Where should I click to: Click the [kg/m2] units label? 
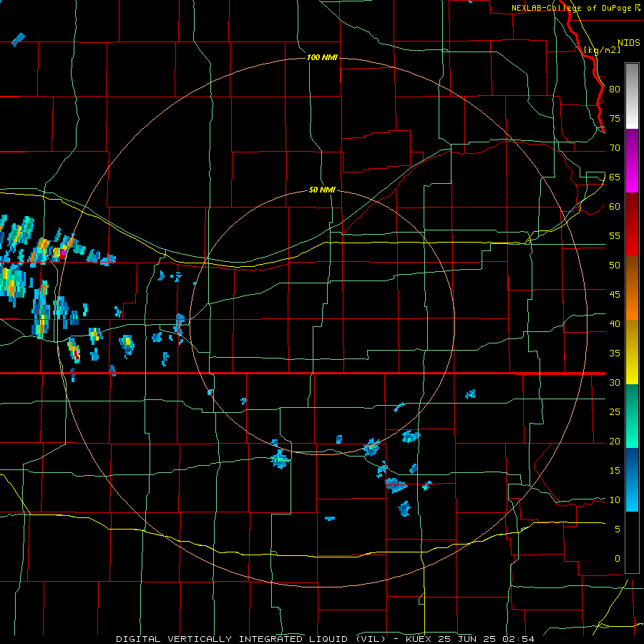[x=602, y=49]
